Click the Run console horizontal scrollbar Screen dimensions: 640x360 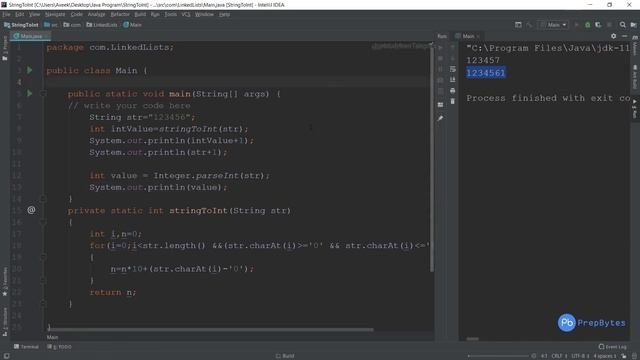(x=473, y=338)
